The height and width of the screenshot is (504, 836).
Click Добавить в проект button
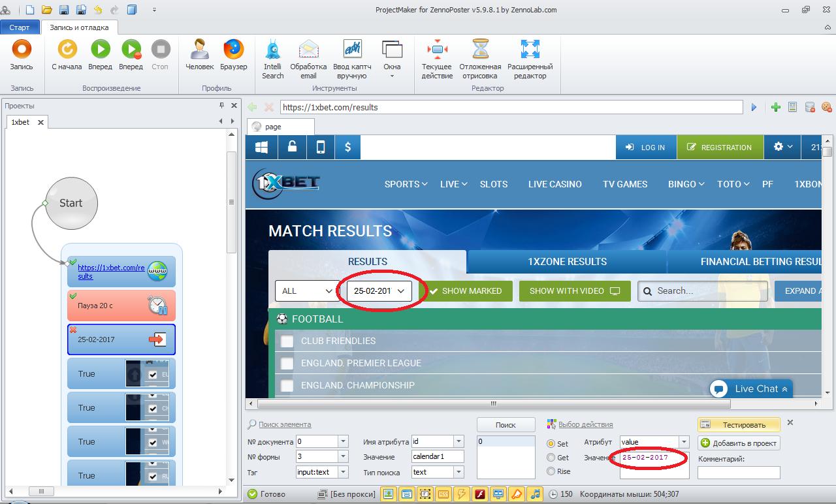[739, 443]
